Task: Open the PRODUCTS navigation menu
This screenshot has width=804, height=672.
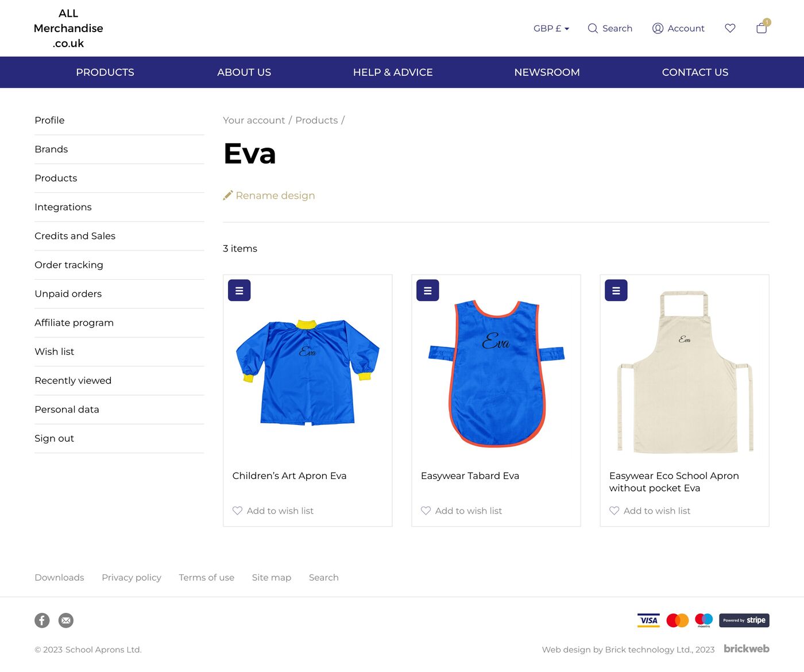Action: coord(105,72)
